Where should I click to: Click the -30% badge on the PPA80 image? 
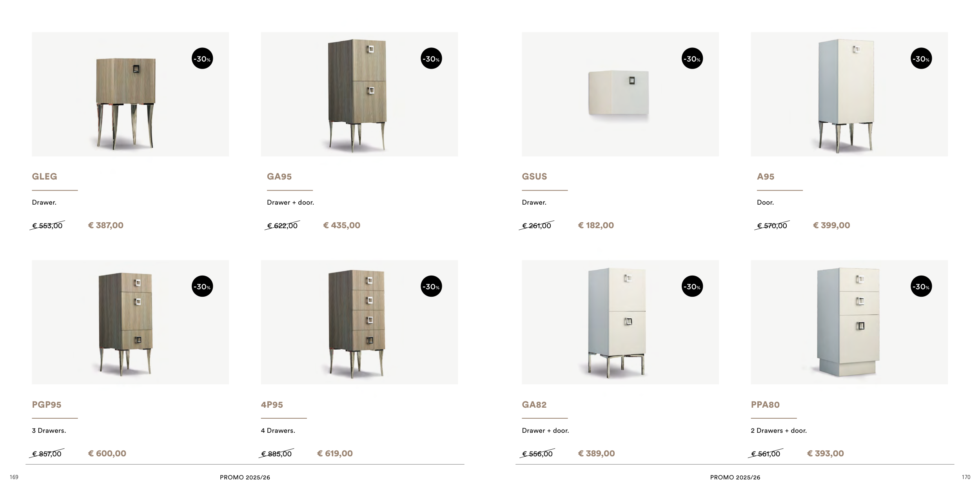point(921,287)
